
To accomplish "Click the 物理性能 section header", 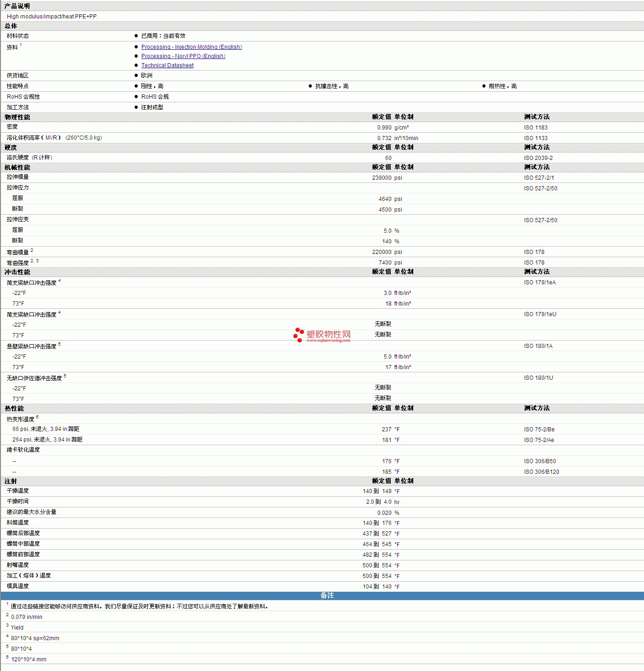I will 17,117.
